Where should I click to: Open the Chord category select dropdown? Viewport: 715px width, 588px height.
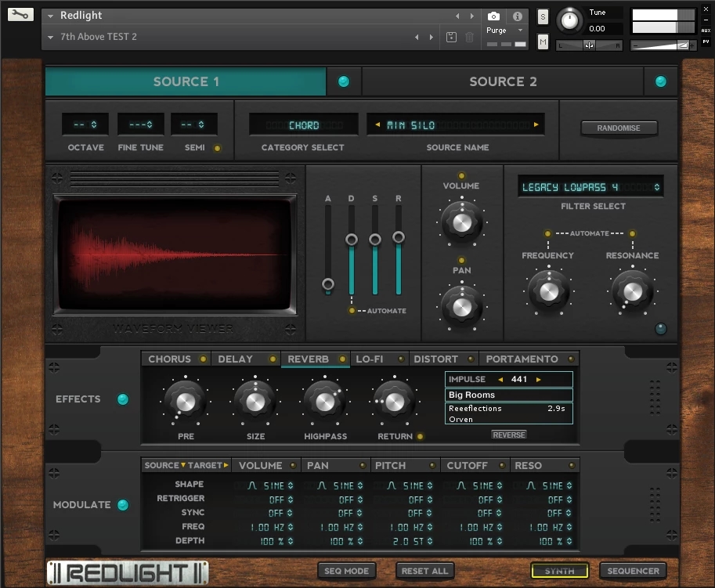[303, 125]
